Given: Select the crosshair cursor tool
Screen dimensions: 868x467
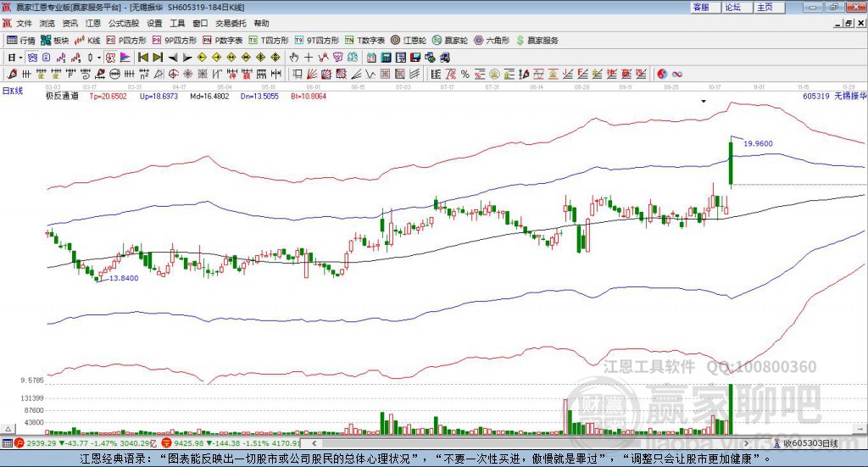Looking at the screenshot, I should click(309, 58).
